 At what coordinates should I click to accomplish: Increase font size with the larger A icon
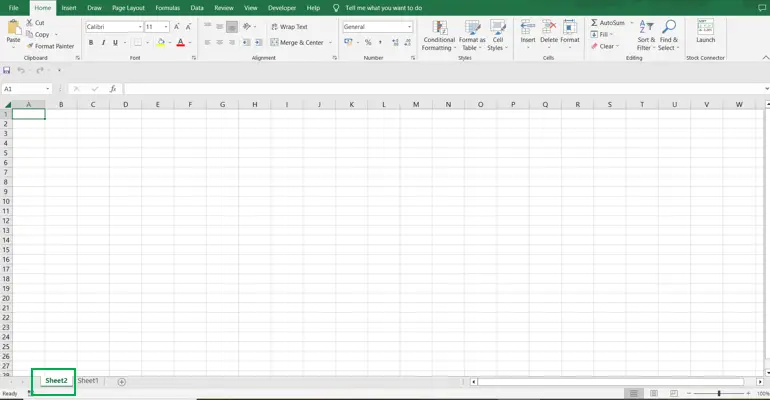pos(176,27)
